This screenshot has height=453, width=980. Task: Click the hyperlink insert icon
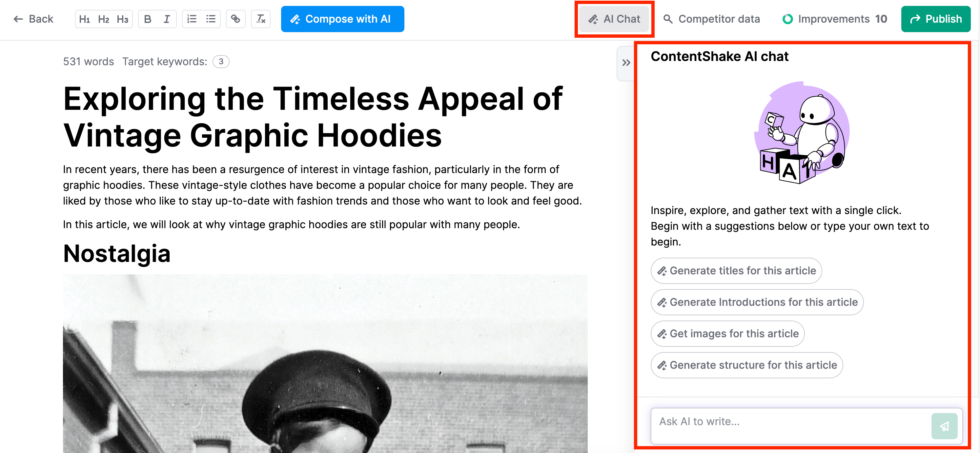coord(236,19)
